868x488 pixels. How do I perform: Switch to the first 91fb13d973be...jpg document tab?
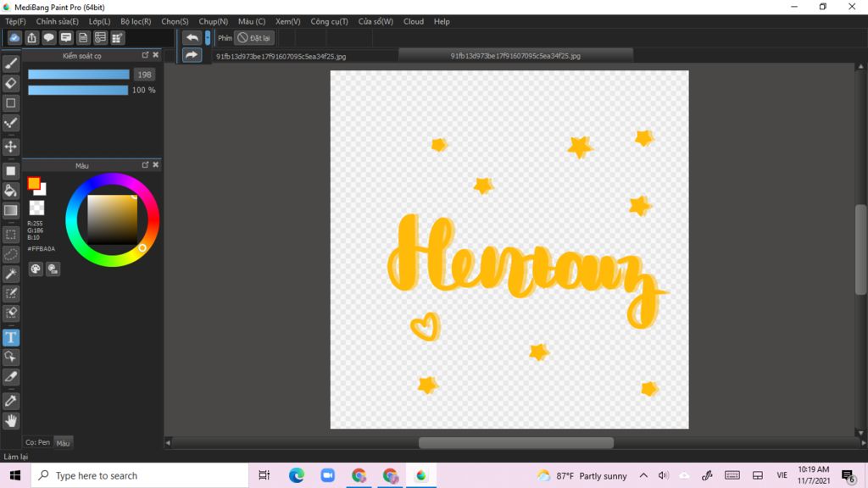tap(281, 56)
